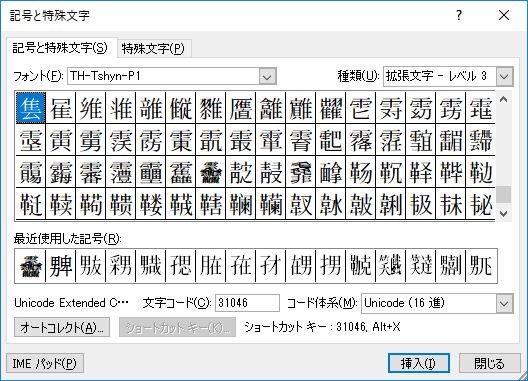This screenshot has width=528, height=381.
Task: Select the 革+吉 character in the grid
Action: point(211,204)
